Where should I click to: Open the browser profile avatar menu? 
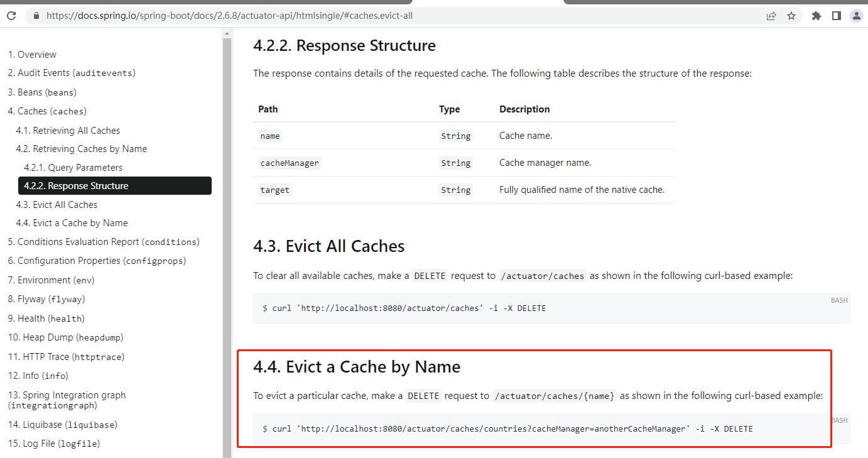coord(857,15)
